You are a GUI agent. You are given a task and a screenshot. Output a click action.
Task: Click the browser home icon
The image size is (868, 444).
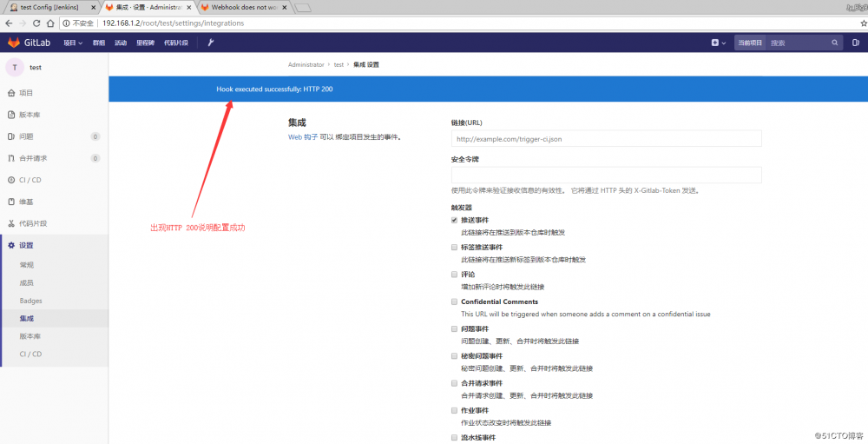pyautogui.click(x=50, y=23)
